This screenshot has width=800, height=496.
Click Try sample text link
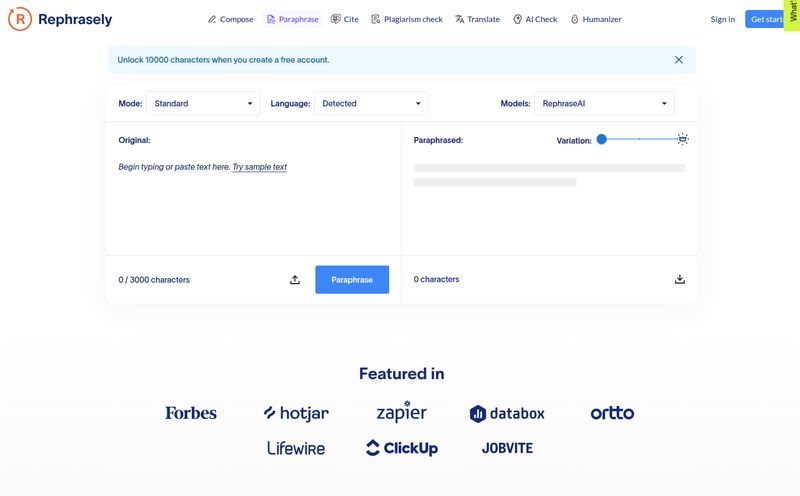pos(260,167)
